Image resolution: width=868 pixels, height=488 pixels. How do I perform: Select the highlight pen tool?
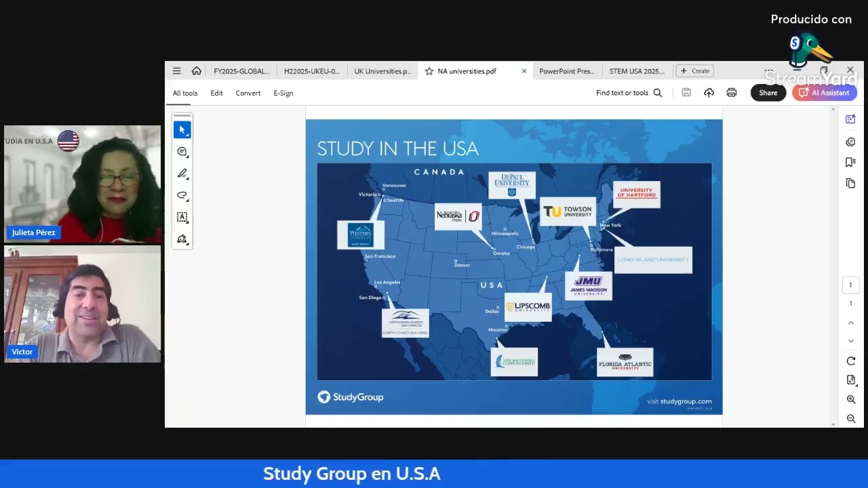[182, 174]
